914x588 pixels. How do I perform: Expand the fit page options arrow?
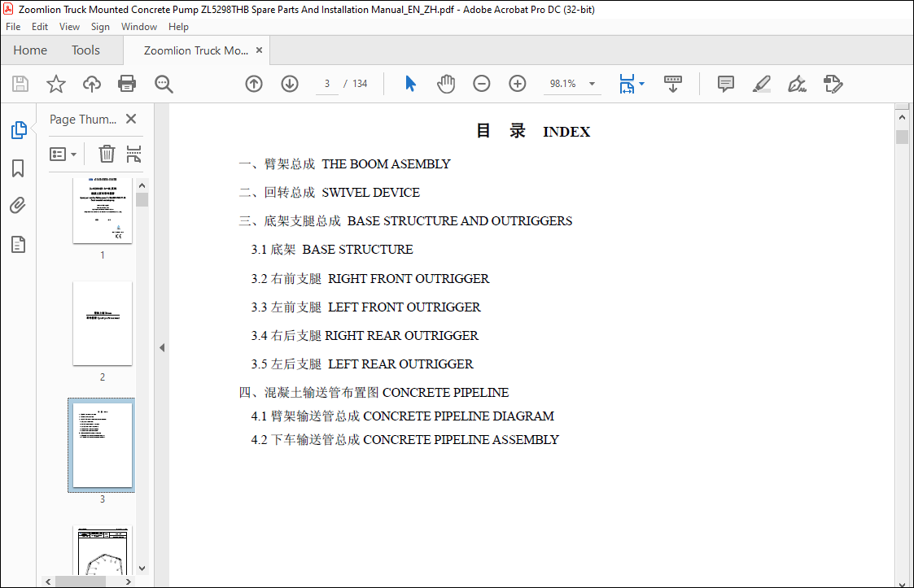click(x=642, y=84)
